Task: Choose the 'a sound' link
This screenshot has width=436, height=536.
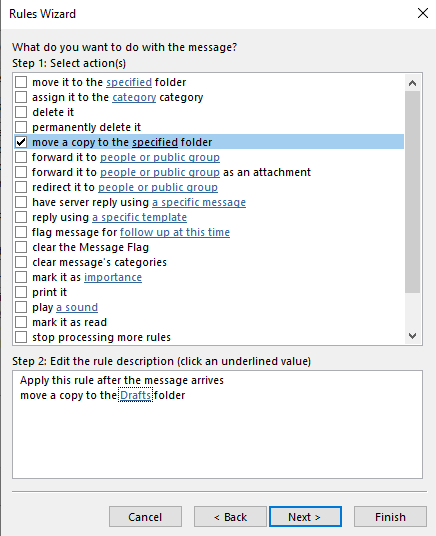Action: point(77,307)
